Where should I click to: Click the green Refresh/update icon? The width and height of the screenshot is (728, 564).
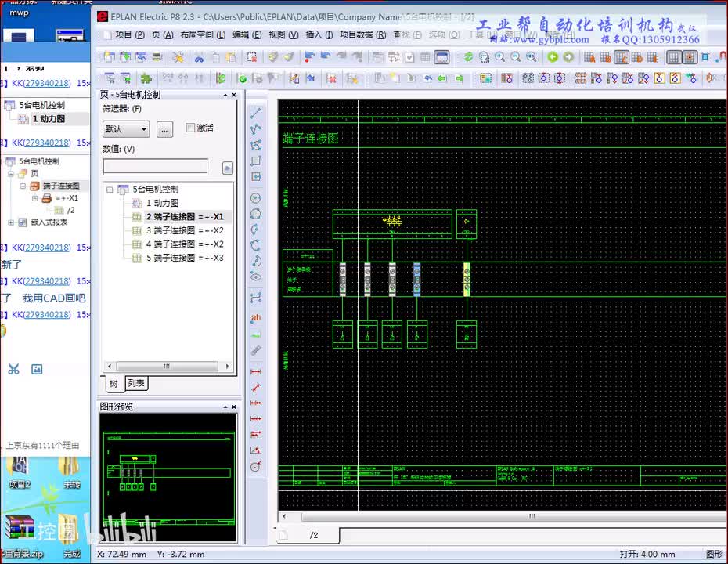(468, 57)
